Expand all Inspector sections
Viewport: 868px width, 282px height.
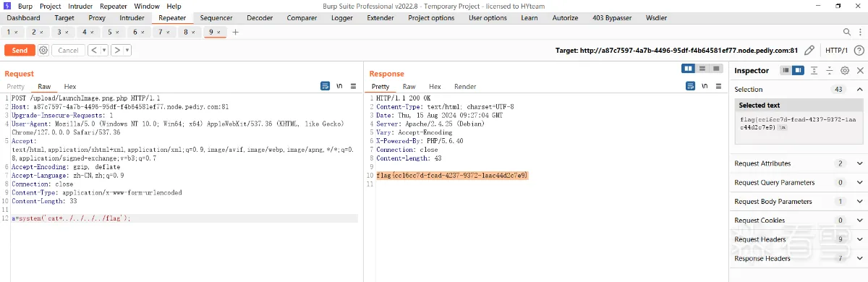coord(814,70)
